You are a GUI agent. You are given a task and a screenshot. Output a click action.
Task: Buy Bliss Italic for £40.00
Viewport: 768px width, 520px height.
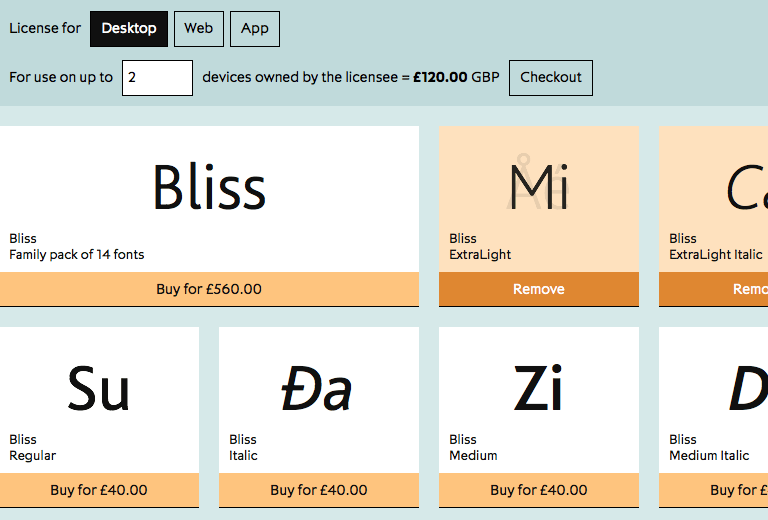[319, 490]
